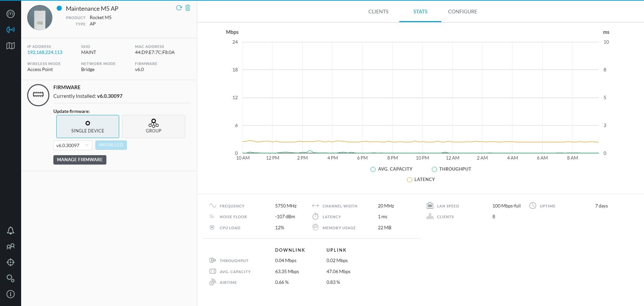Click the 63.35 Mbps downlink capacity value
Viewport: 644px width, 306px height.
point(287,271)
